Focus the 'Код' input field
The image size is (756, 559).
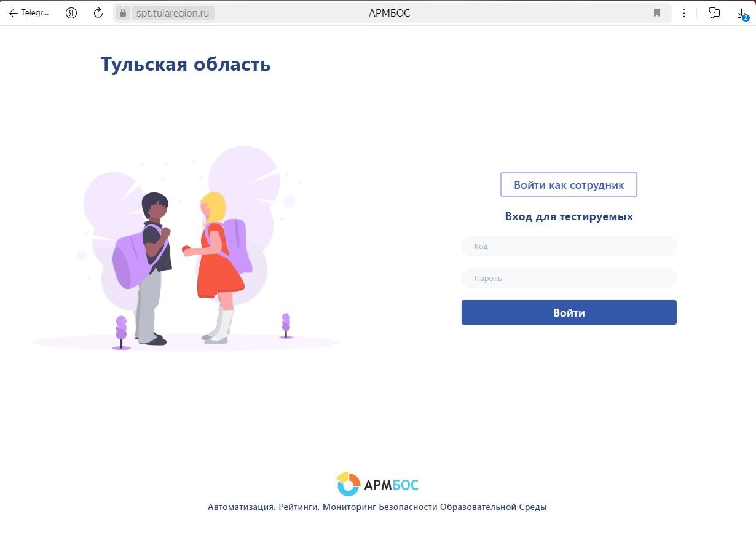(x=569, y=247)
